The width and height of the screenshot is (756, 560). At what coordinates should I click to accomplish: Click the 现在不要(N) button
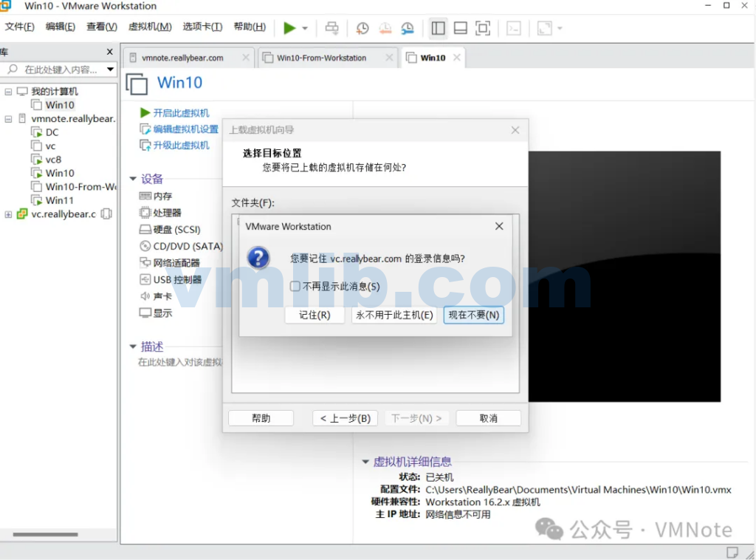tap(474, 315)
